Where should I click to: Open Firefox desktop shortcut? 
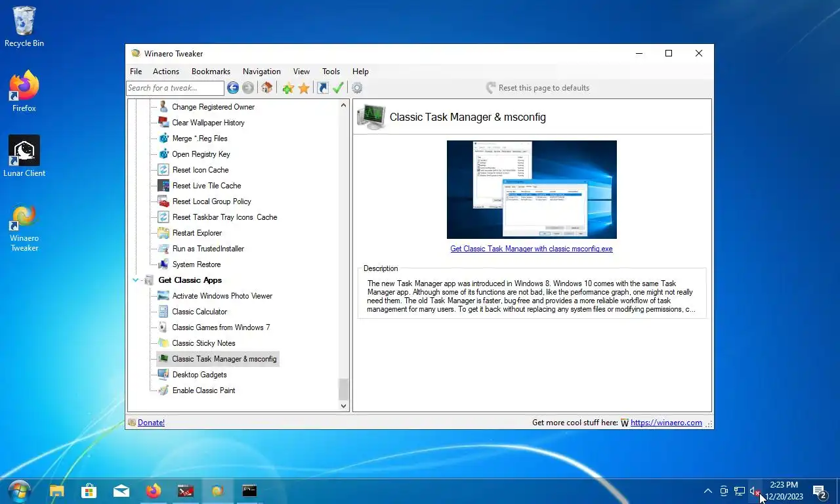pyautogui.click(x=24, y=91)
